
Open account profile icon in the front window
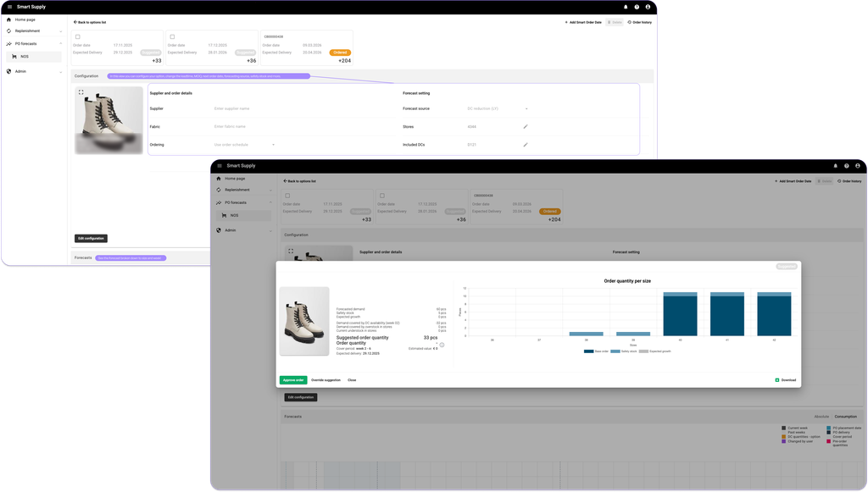858,166
